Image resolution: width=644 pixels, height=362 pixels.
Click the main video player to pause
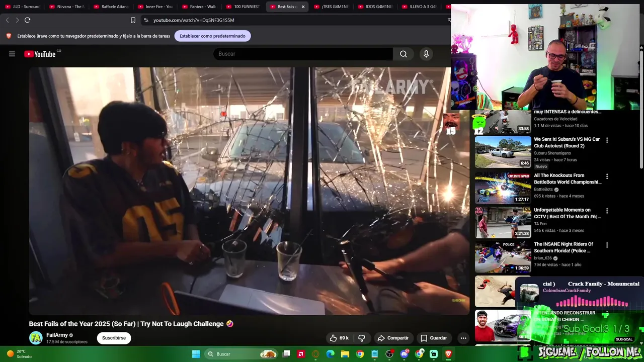tap(249, 191)
